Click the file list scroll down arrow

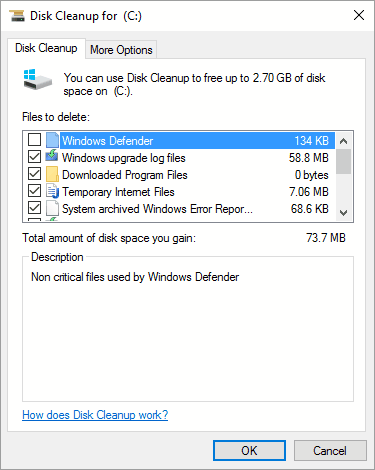(x=343, y=212)
